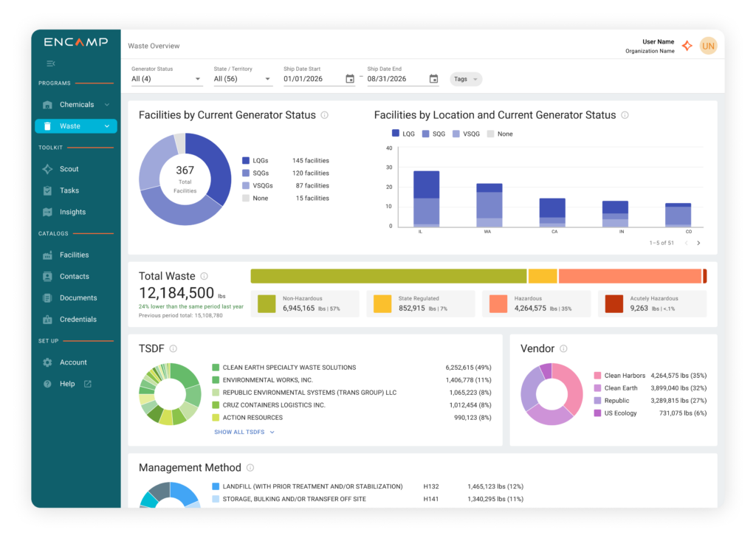Open the UN user avatar
The width and height of the screenshot is (756, 541).
(x=708, y=46)
